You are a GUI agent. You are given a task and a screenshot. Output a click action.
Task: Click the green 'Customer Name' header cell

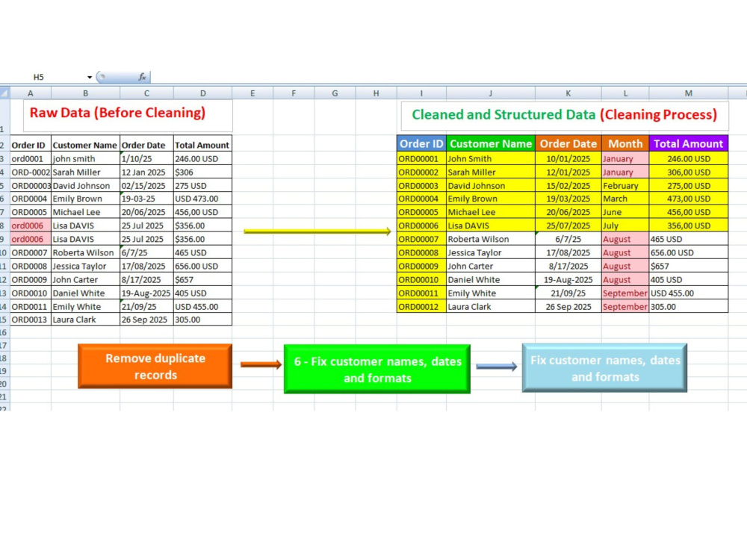coord(491,143)
